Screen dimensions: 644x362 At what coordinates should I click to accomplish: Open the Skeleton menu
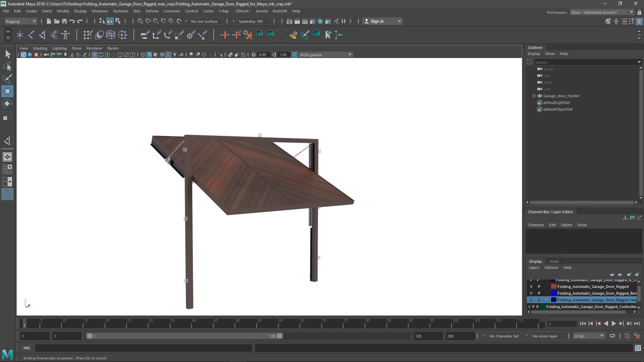tap(120, 11)
